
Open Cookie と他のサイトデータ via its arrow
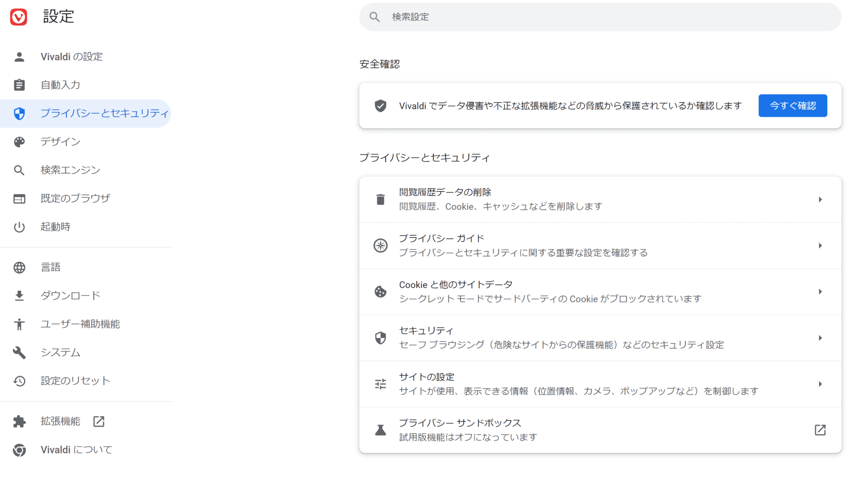(x=820, y=292)
